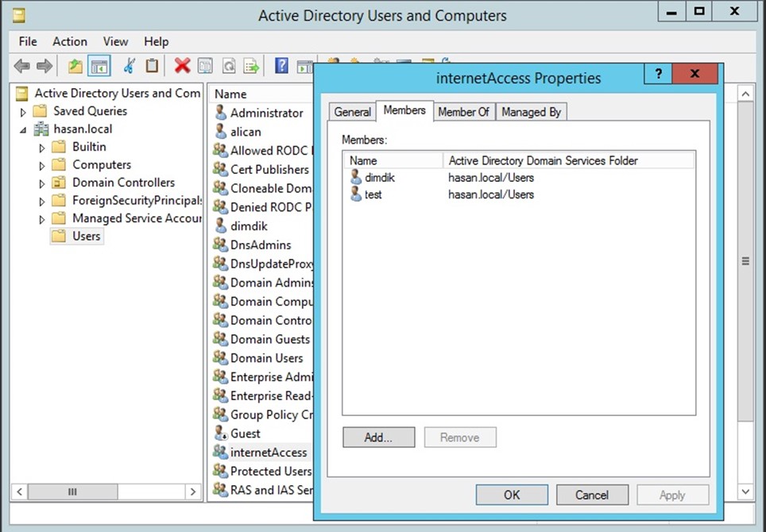Expand the Saved Queries tree node

coord(23,112)
